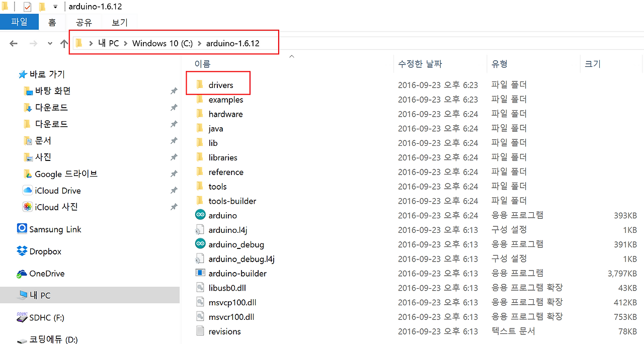Click the 응용 프로그램 확장 type of libusb0.dll
This screenshot has height=344, width=644.
(527, 288)
